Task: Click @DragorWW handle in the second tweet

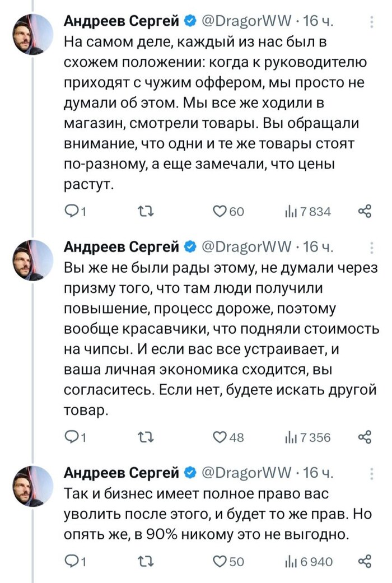Action: (x=246, y=246)
